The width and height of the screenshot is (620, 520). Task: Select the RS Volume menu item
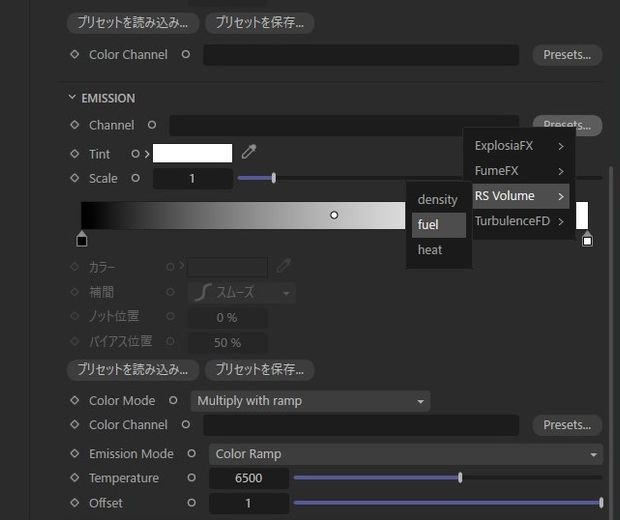click(520, 196)
